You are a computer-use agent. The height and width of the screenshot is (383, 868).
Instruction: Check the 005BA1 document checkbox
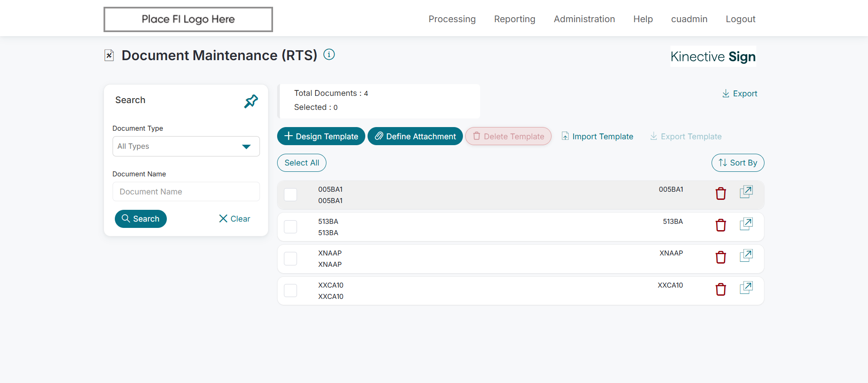(x=290, y=195)
